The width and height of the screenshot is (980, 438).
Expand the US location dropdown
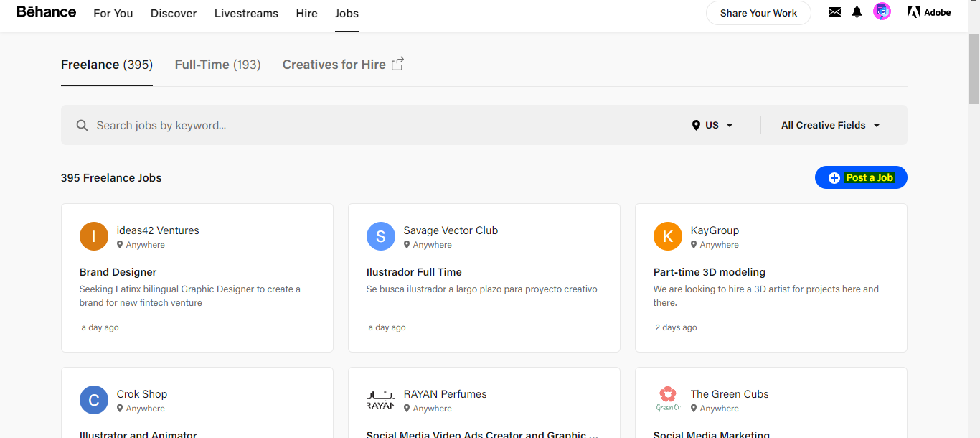point(712,125)
